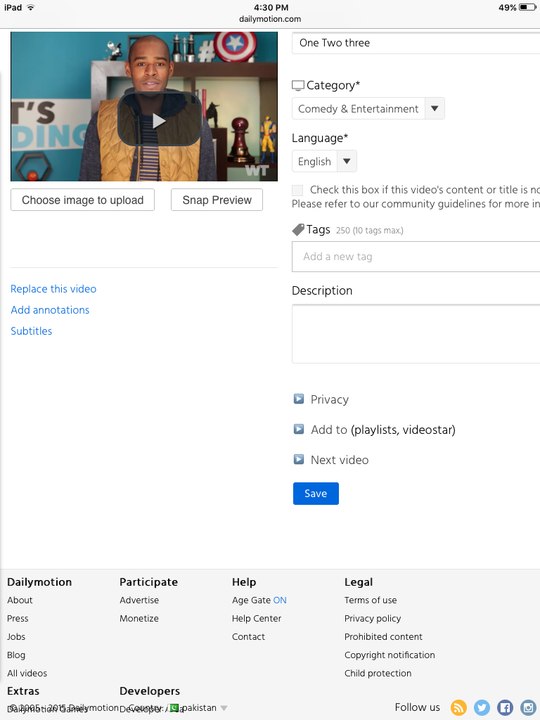Click the Description text area
The width and height of the screenshot is (540, 720).
click(x=416, y=334)
